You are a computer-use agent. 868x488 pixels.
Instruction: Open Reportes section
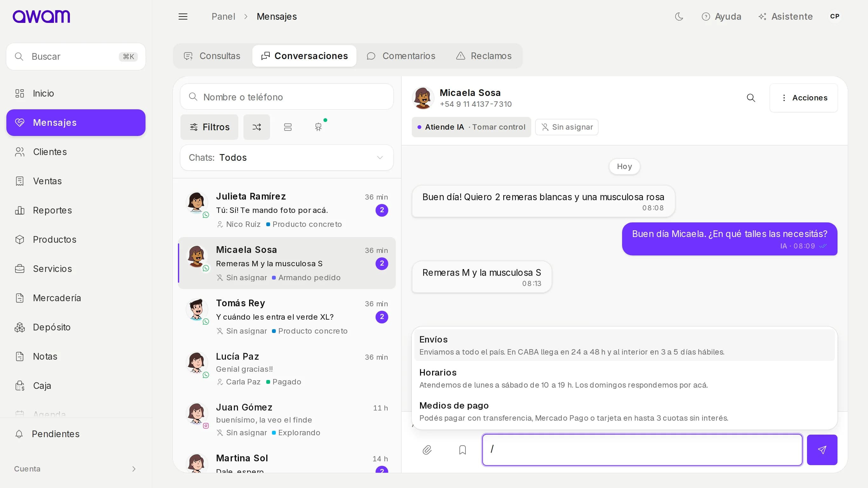click(x=76, y=210)
